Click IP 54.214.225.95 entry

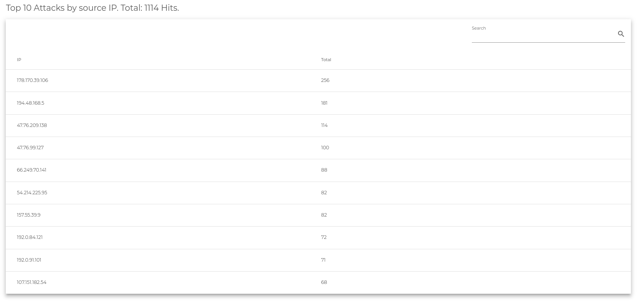32,193
